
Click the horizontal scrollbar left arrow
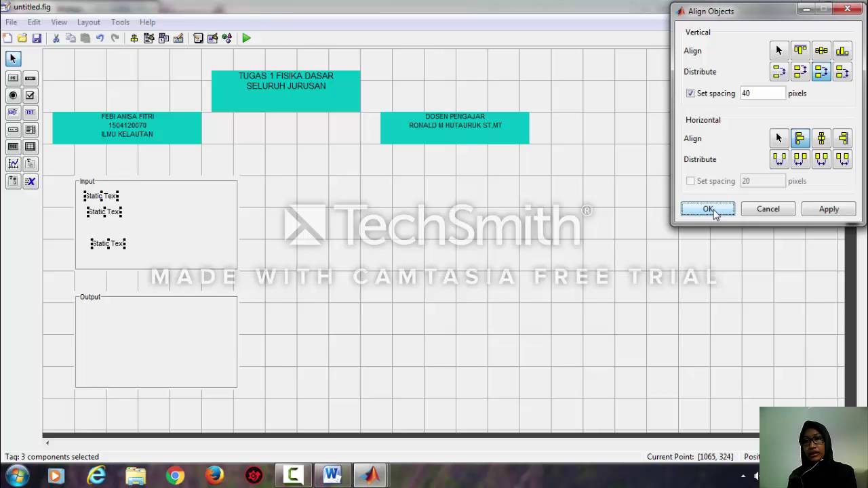(47, 443)
